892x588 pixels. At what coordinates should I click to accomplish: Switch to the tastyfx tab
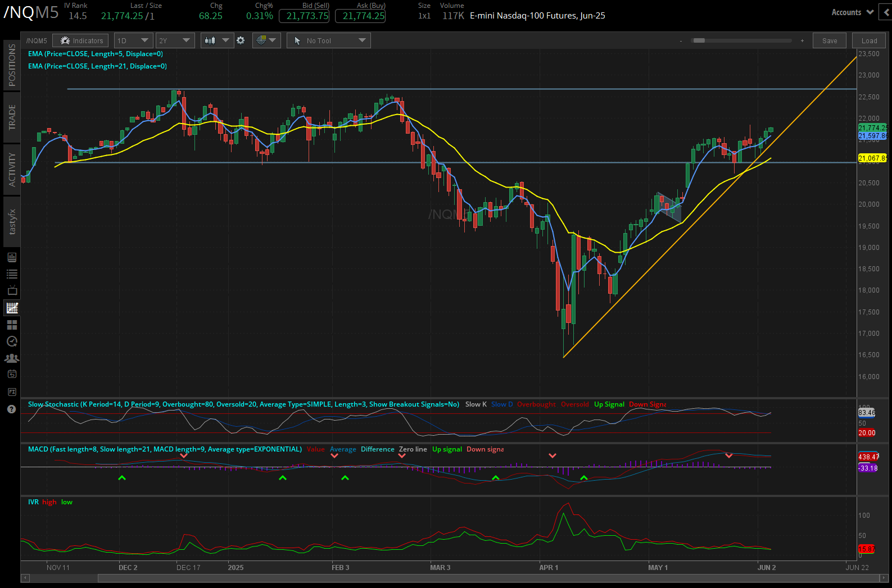tap(12, 222)
